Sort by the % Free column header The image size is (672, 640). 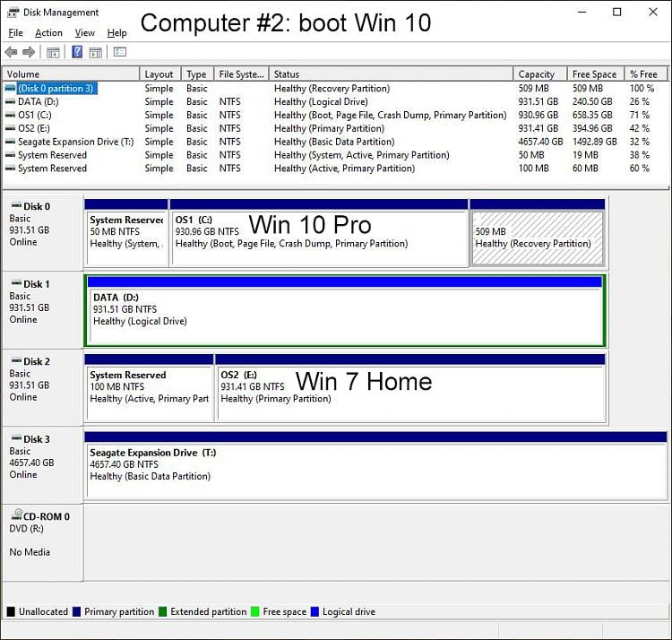click(x=646, y=74)
